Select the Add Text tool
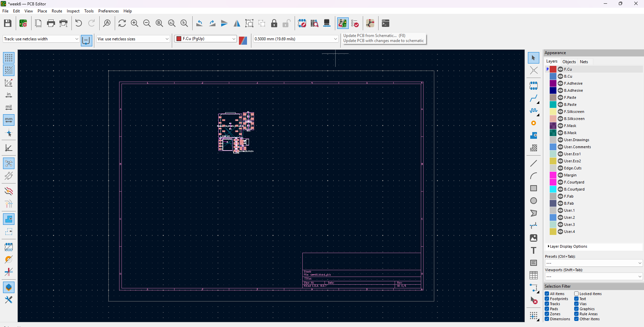 point(533,250)
